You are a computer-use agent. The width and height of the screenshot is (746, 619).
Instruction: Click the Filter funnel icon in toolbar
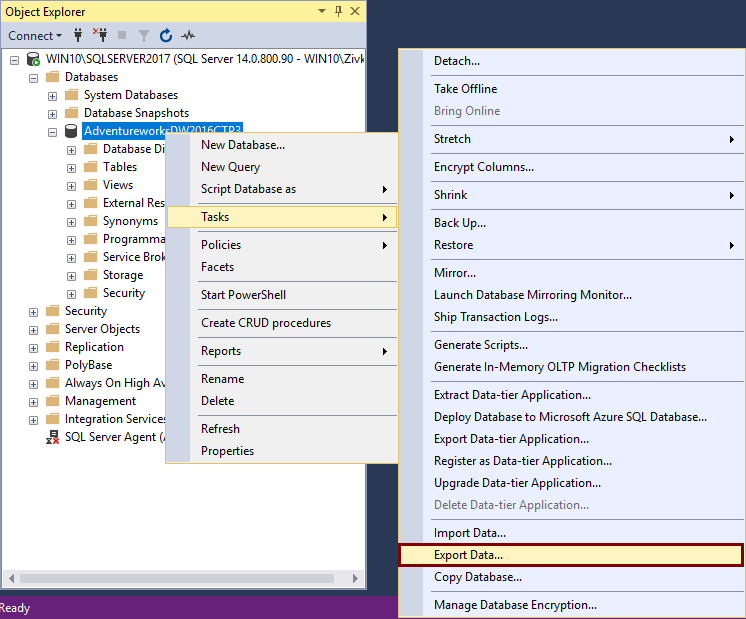[144, 36]
